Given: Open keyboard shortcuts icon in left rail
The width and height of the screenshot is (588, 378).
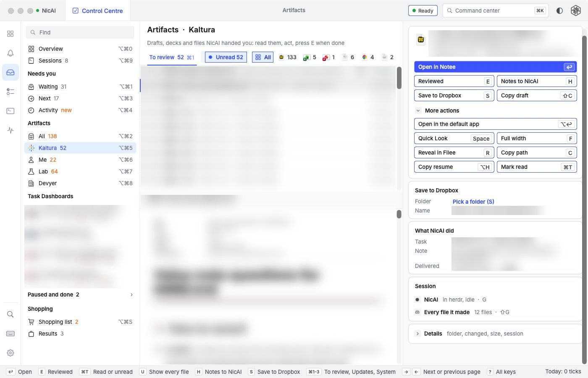Looking at the screenshot, I should click(10, 333).
